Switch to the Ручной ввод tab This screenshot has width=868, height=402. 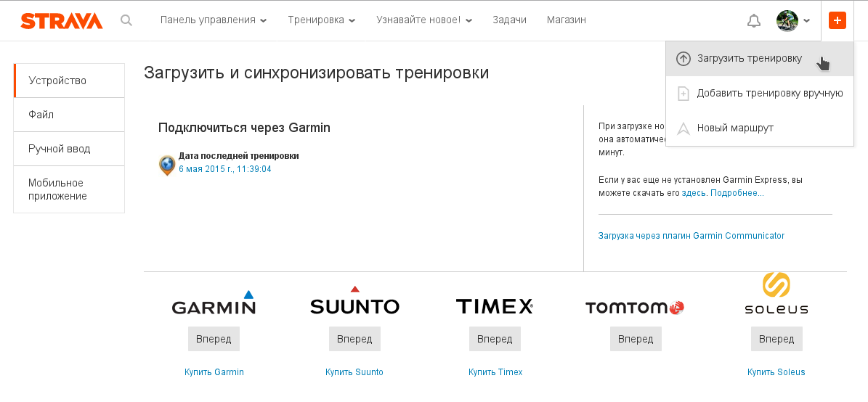pyautogui.click(x=69, y=149)
